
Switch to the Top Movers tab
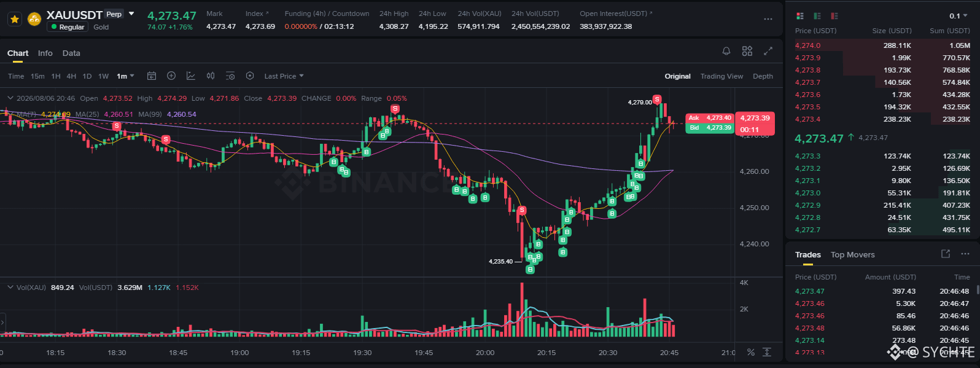tap(852, 255)
